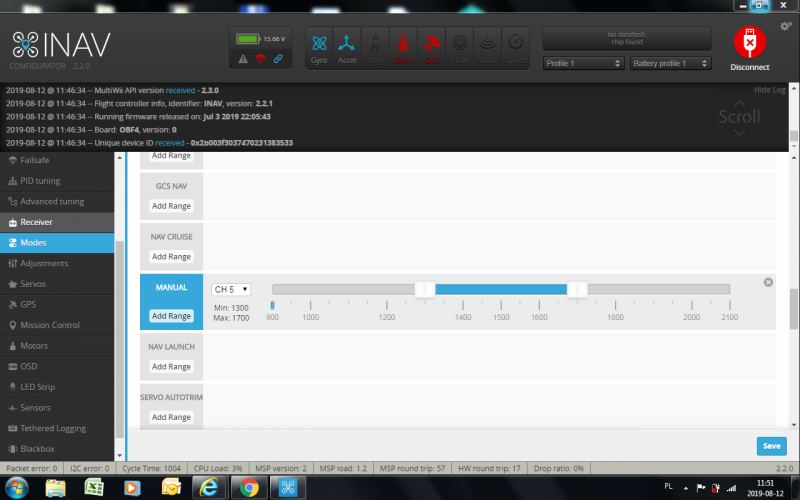800x500 pixels.
Task: Add Range for NAV LAUNCH mode
Action: point(171,367)
